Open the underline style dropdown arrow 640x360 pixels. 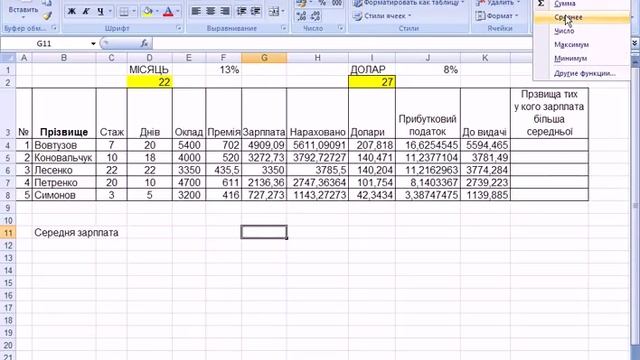click(110, 11)
